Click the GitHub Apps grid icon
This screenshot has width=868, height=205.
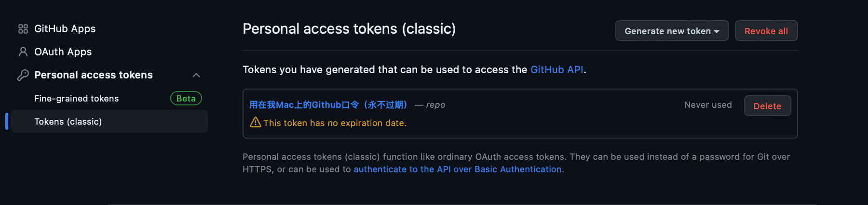click(x=23, y=29)
